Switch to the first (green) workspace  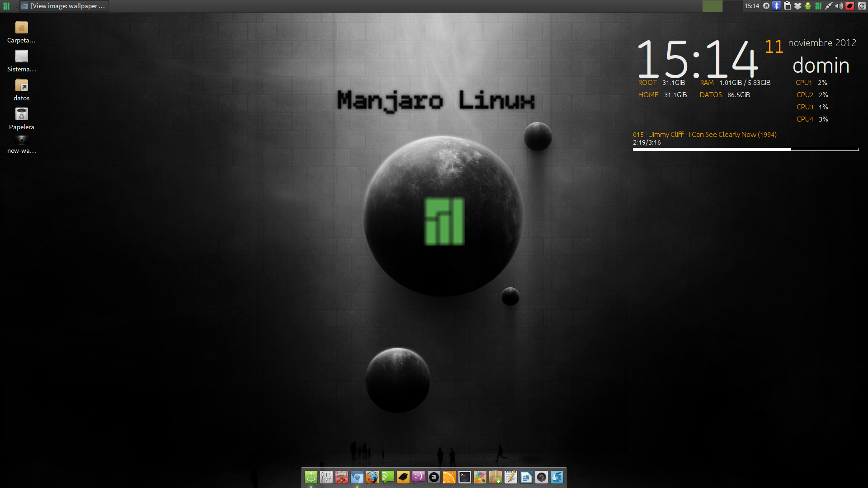[712, 6]
